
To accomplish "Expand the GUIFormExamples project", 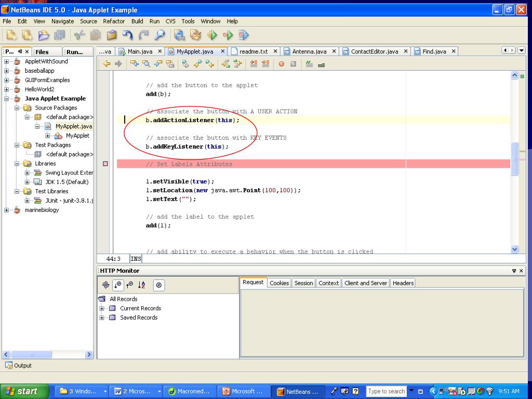I will coord(6,80).
